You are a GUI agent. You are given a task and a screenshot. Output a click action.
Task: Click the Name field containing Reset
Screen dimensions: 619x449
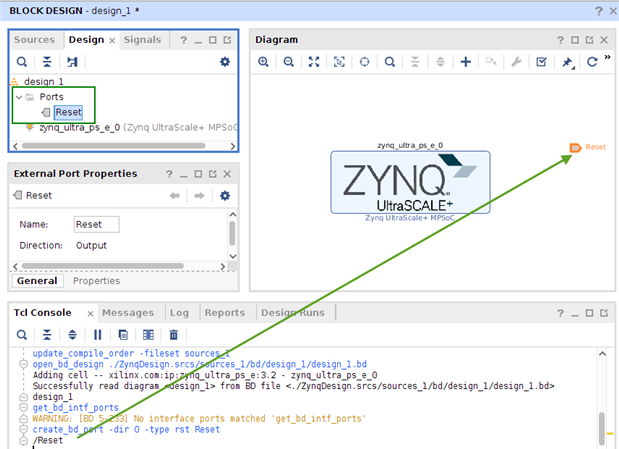(x=96, y=224)
